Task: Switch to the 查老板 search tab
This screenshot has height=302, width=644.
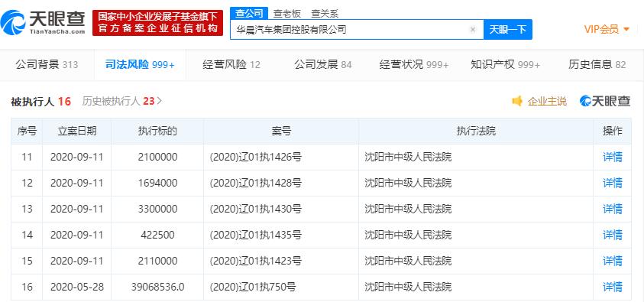Action: 287,14
